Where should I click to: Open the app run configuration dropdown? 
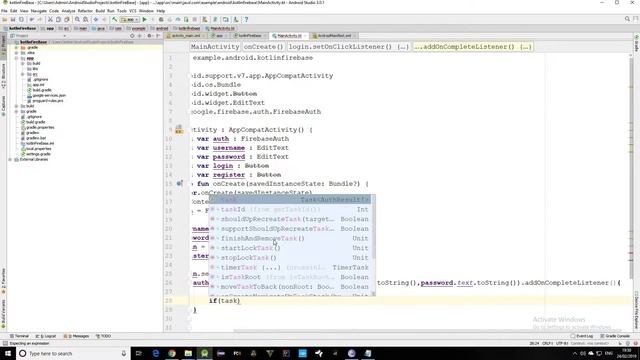pyautogui.click(x=130, y=20)
